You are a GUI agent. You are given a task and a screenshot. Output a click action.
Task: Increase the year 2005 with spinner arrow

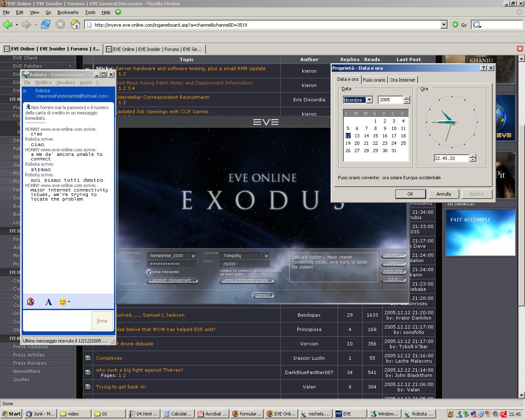[x=406, y=98]
